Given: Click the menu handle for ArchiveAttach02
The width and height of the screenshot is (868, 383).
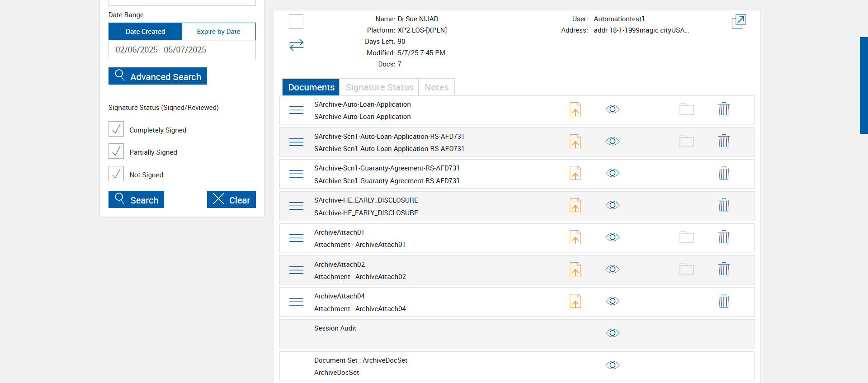Looking at the screenshot, I should click(296, 270).
